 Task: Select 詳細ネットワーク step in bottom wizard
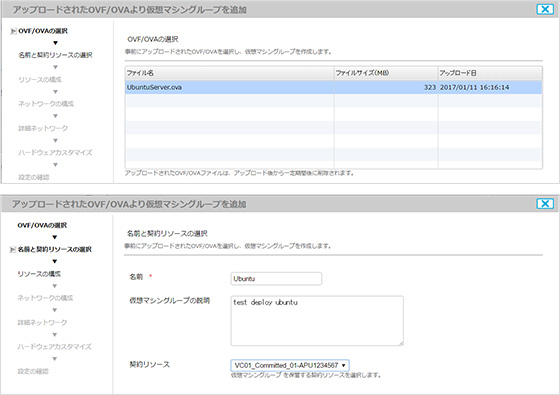42,322
